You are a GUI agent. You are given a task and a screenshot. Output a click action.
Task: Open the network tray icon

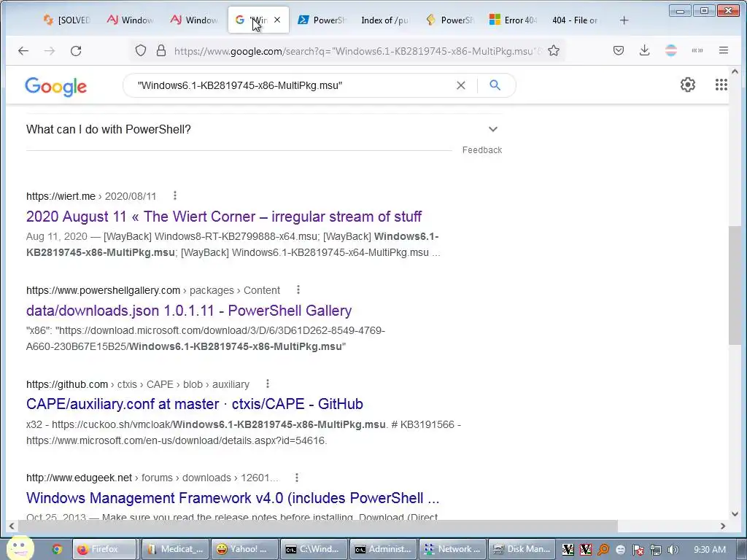pyautogui.click(x=656, y=550)
